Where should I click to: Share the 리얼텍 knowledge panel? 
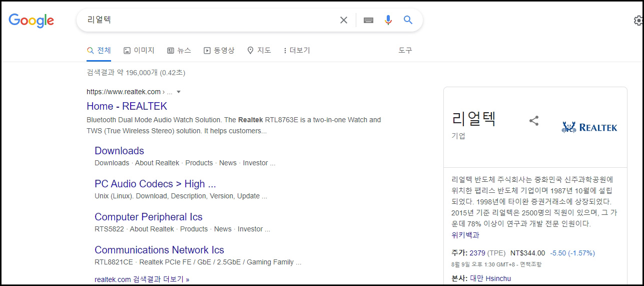click(x=534, y=121)
